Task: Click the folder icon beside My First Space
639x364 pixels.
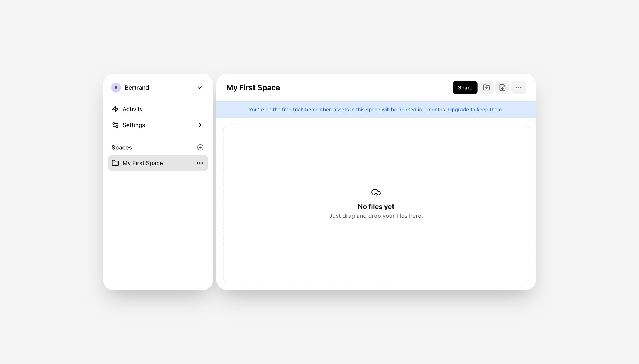Action: click(x=115, y=163)
